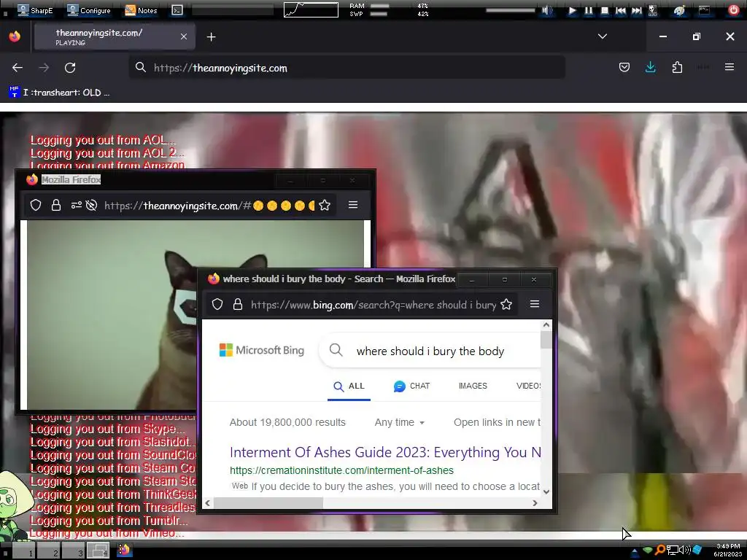Switch to workspace 1 in taskbar
The height and width of the screenshot is (560, 747).
[x=23, y=551]
